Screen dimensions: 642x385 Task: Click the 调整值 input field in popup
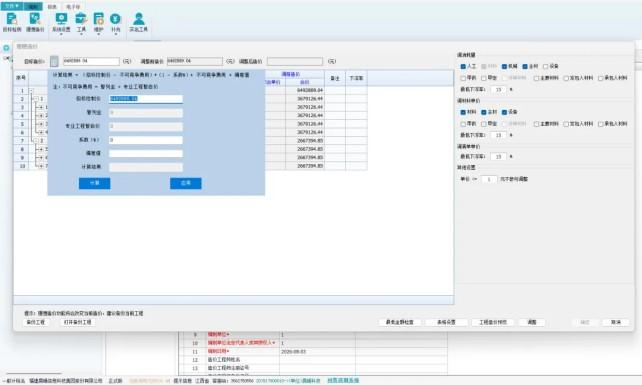point(146,153)
